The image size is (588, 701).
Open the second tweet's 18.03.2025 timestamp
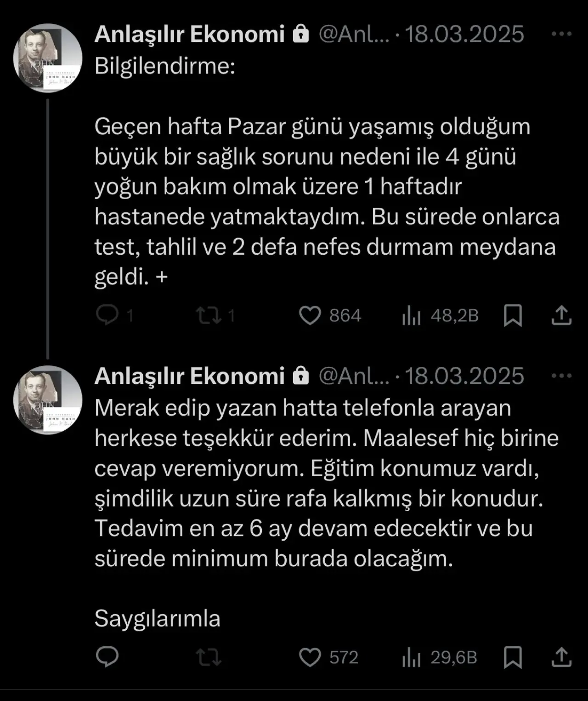click(464, 376)
